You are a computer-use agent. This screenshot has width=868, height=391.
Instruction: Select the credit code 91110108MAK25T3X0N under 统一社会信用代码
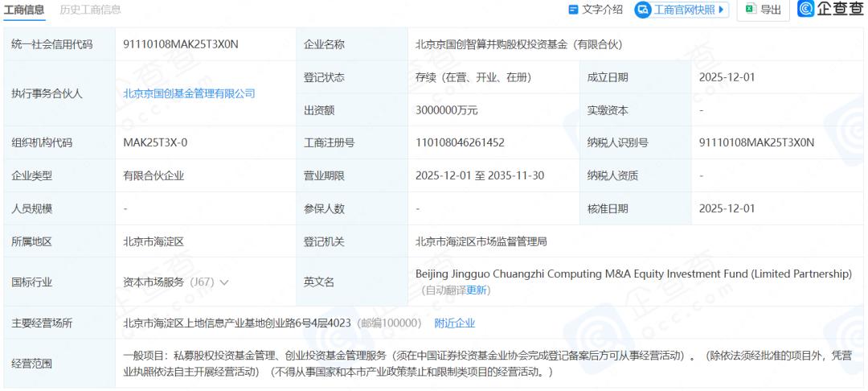181,44
